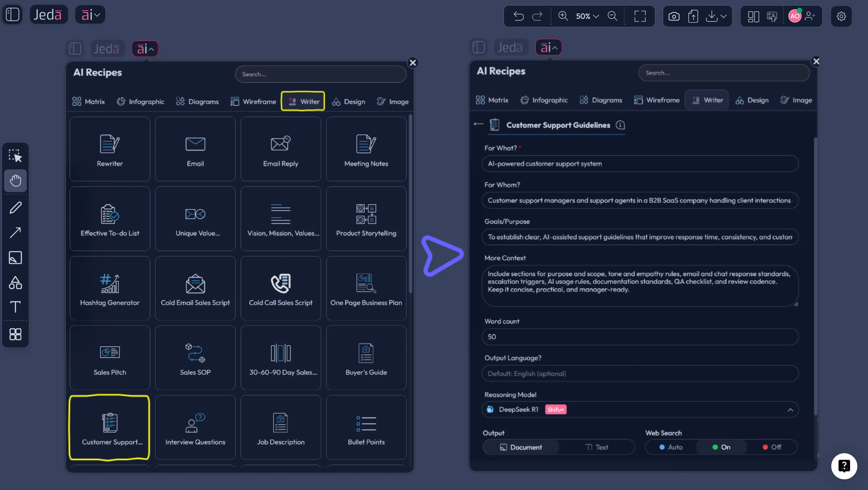
Task: Click the redo arrow icon
Action: click(x=537, y=16)
